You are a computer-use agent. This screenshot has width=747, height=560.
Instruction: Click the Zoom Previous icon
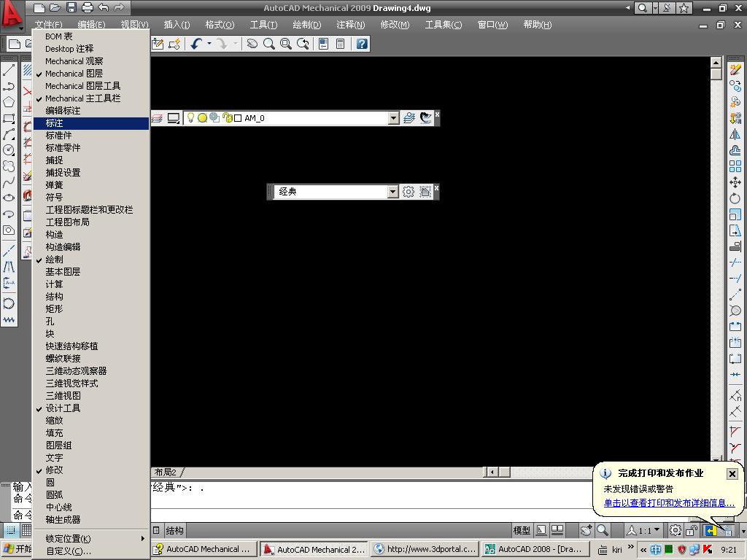(x=303, y=44)
